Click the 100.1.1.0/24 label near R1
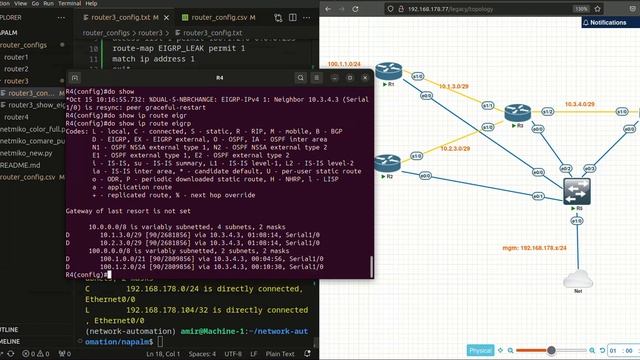 tap(344, 64)
